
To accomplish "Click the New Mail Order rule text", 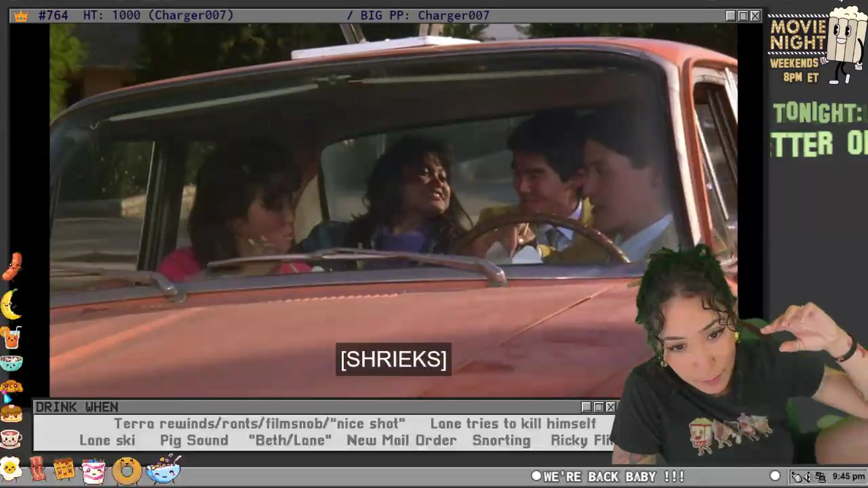I will point(401,441).
